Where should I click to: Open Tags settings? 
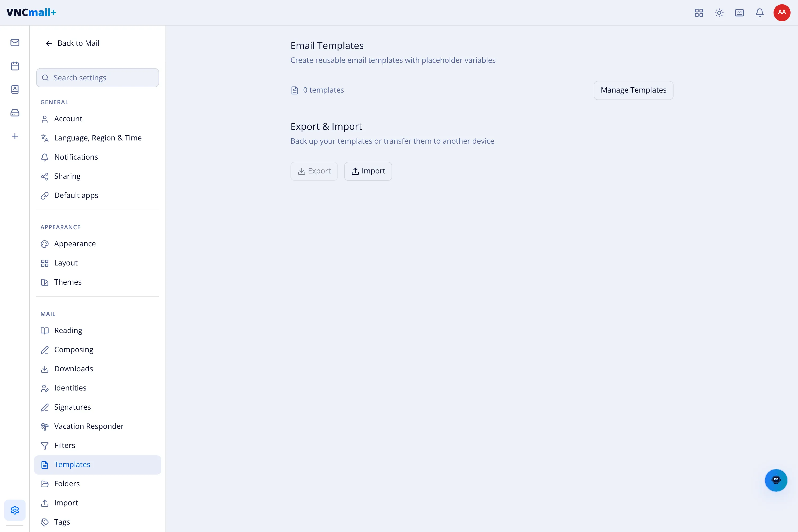(98, 522)
